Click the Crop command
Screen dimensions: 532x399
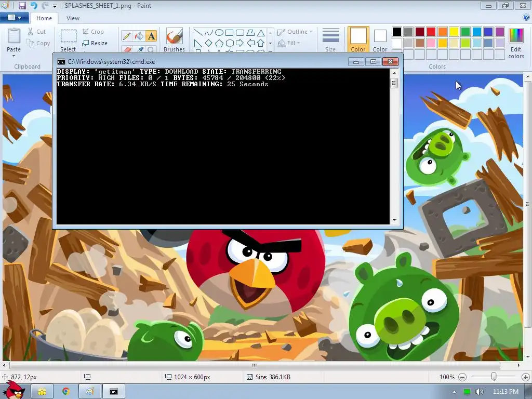[93, 32]
